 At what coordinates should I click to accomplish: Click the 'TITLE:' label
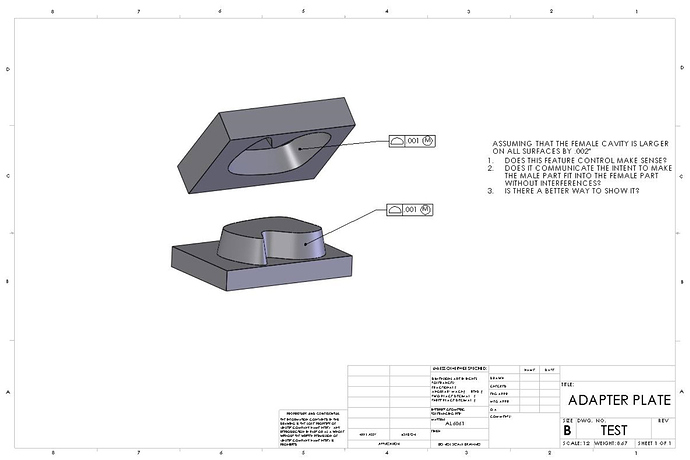click(568, 385)
